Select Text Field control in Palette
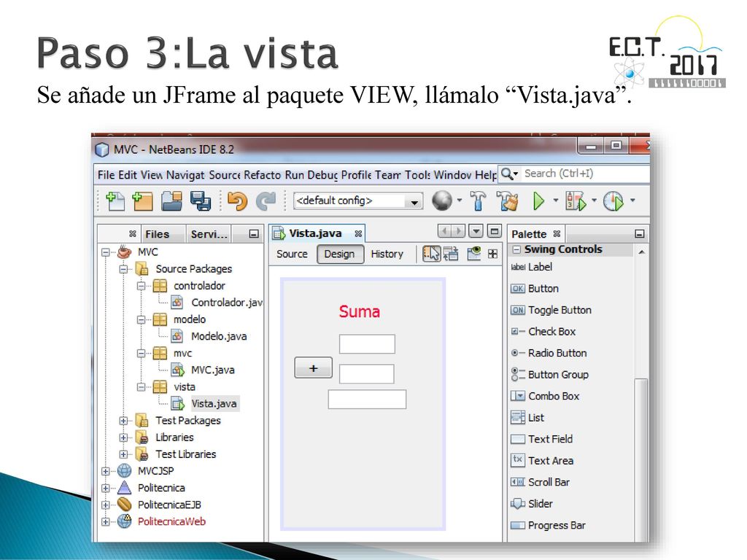747x560 pixels. coord(542,439)
